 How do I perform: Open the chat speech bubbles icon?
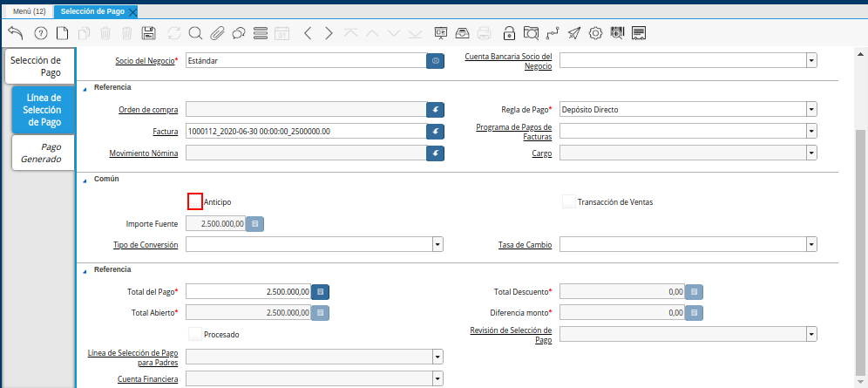point(239,33)
